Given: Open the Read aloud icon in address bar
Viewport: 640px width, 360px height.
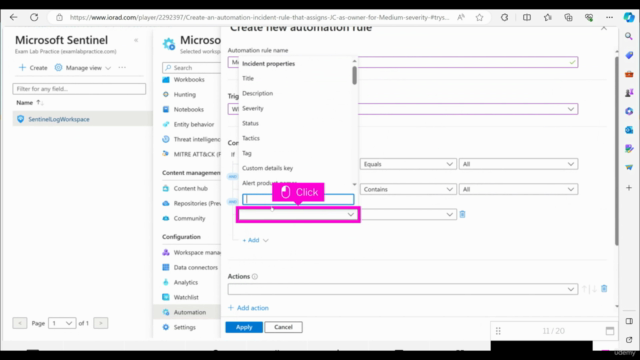Looking at the screenshot, I should click(x=461, y=17).
